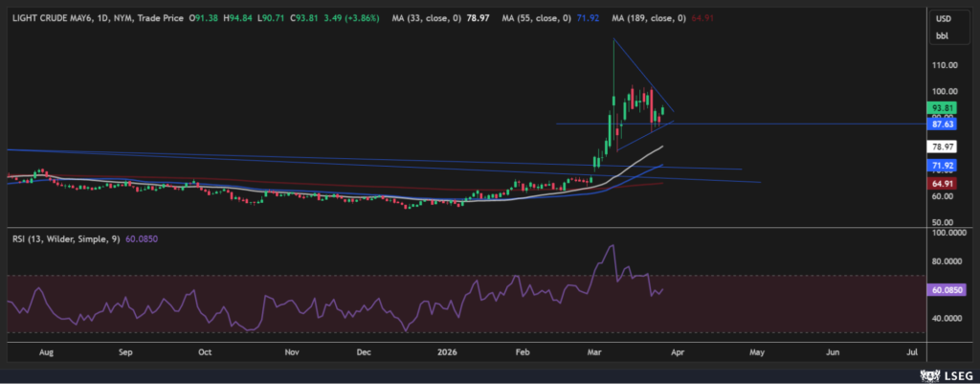Image resolution: width=980 pixels, height=384 pixels.
Task: Click the 100.00 price axis label
Action: pyautogui.click(x=945, y=91)
